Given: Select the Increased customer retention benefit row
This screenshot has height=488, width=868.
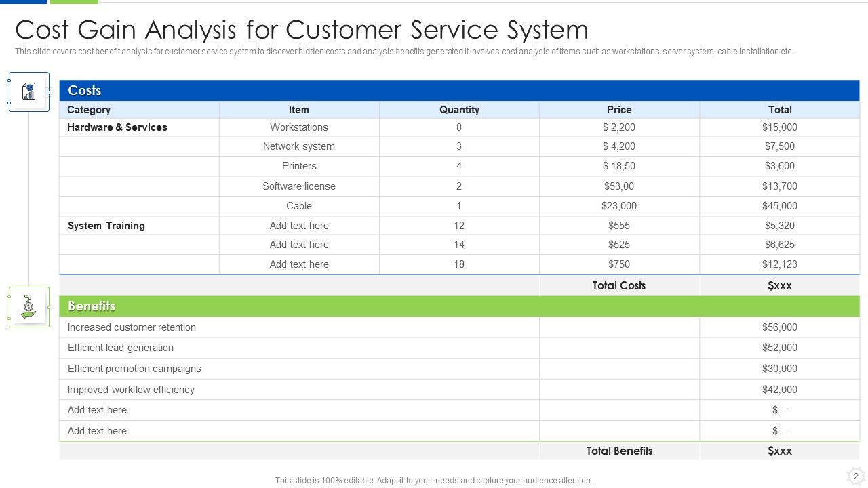Looking at the screenshot, I should pyautogui.click(x=132, y=327).
